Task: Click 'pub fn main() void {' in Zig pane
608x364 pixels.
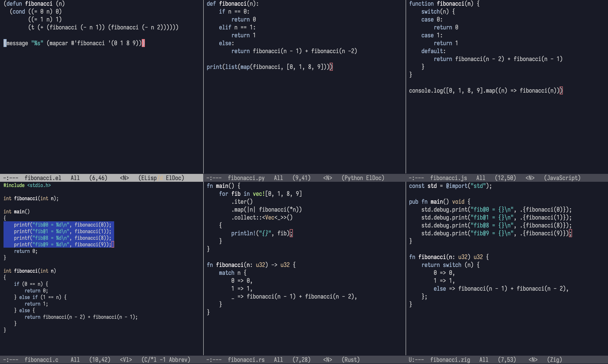Action: (440, 202)
